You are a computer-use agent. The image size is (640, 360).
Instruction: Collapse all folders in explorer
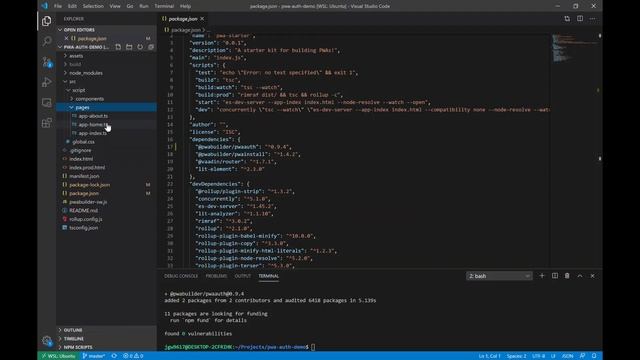click(x=151, y=47)
